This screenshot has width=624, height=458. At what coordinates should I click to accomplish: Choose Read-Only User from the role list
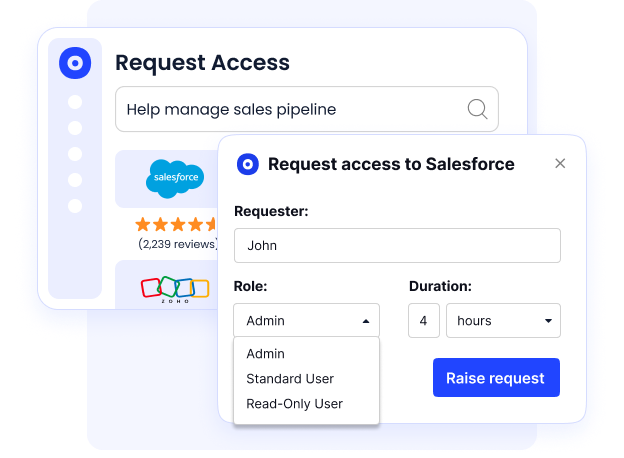click(294, 404)
